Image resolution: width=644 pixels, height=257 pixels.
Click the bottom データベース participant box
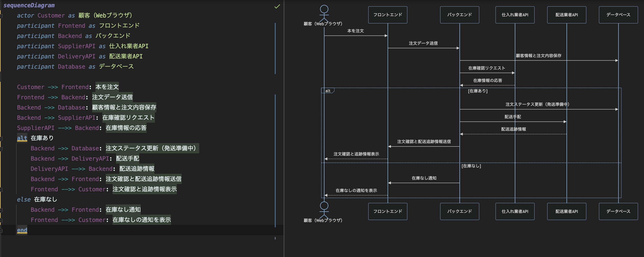(618, 211)
